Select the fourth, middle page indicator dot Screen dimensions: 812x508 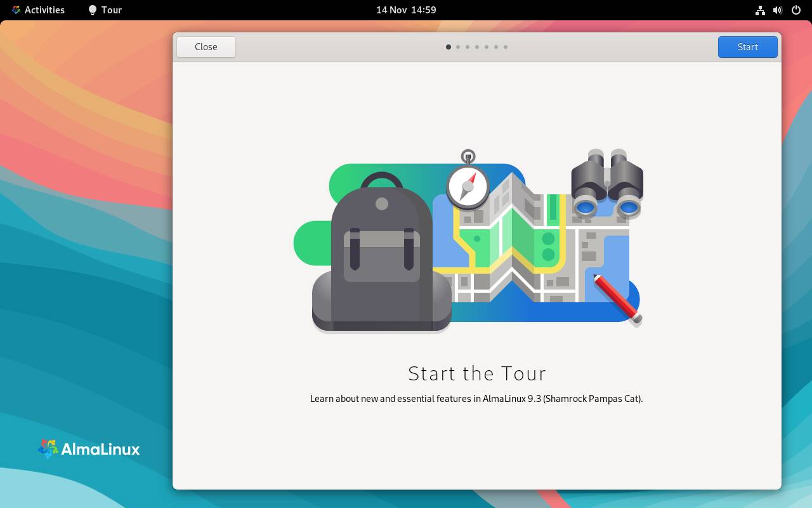[477, 47]
